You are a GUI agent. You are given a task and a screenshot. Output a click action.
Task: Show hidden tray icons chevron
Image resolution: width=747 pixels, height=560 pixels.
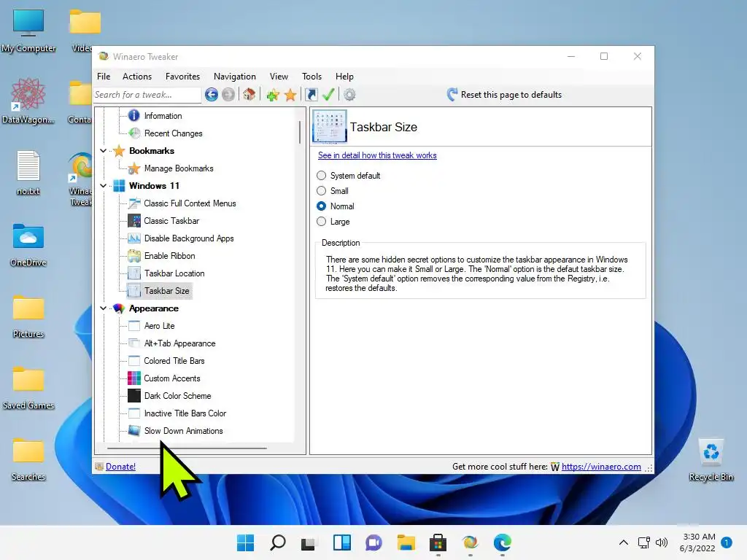pyautogui.click(x=624, y=542)
